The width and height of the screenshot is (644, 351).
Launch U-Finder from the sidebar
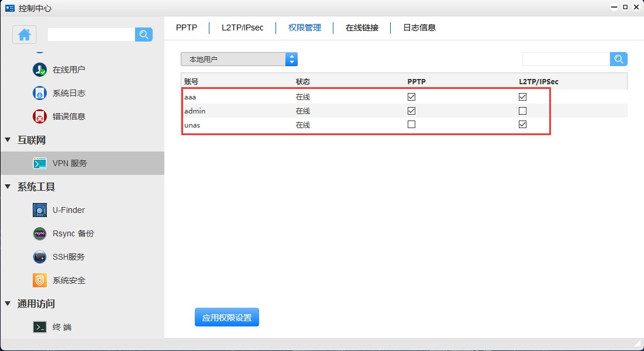[x=40, y=210]
